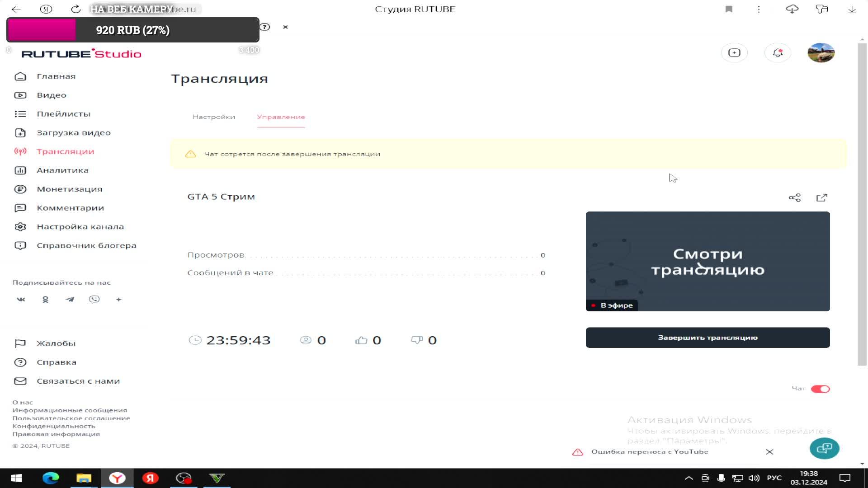868x488 pixels.
Task: Show hidden tray icons chevron
Action: coord(689,478)
